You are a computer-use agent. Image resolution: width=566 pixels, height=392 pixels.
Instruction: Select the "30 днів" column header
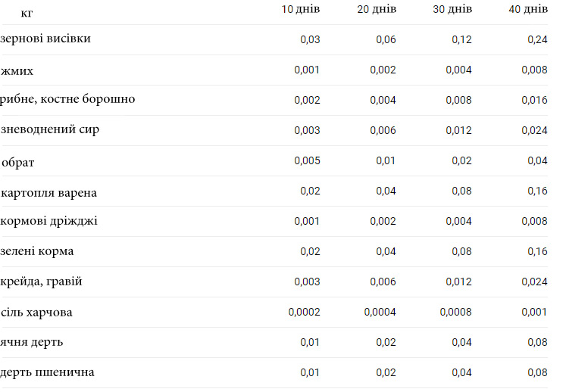[x=452, y=9]
